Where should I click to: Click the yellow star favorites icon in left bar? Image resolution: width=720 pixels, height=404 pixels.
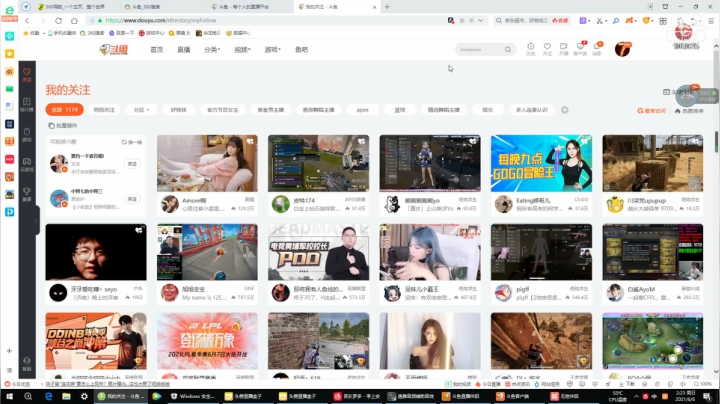tap(9, 54)
